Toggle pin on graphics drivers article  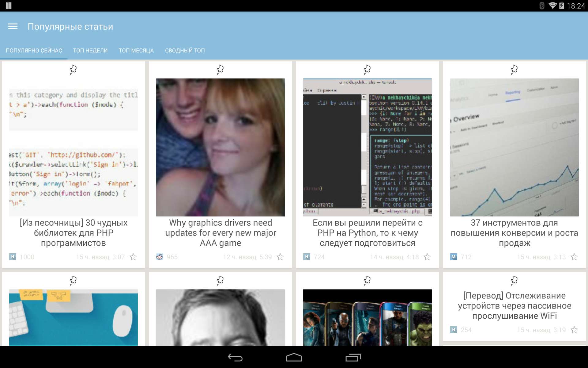[x=220, y=70]
